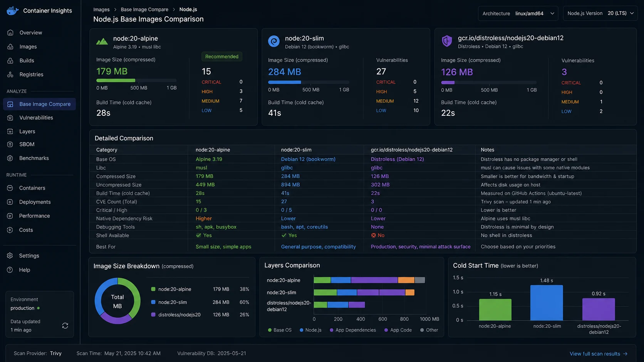Image resolution: width=644 pixels, height=362 pixels.
Task: Click the Notes column header
Action: pos(487,150)
